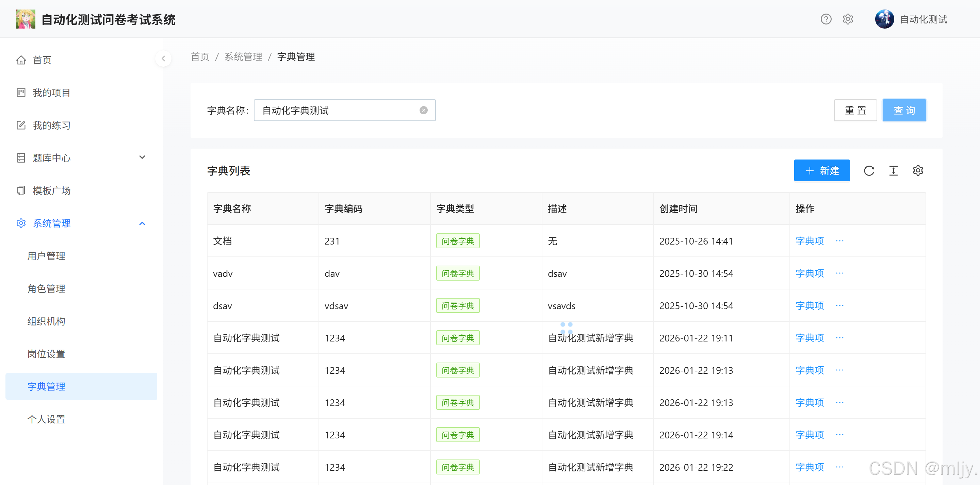Click the refresh table icon
Image resolution: width=980 pixels, height=485 pixels.
[x=869, y=171]
